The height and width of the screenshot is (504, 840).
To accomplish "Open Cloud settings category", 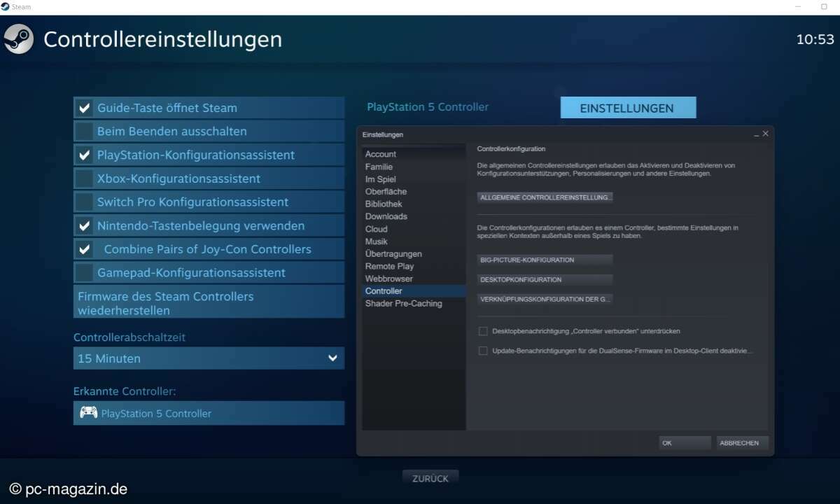I will click(x=414, y=229).
